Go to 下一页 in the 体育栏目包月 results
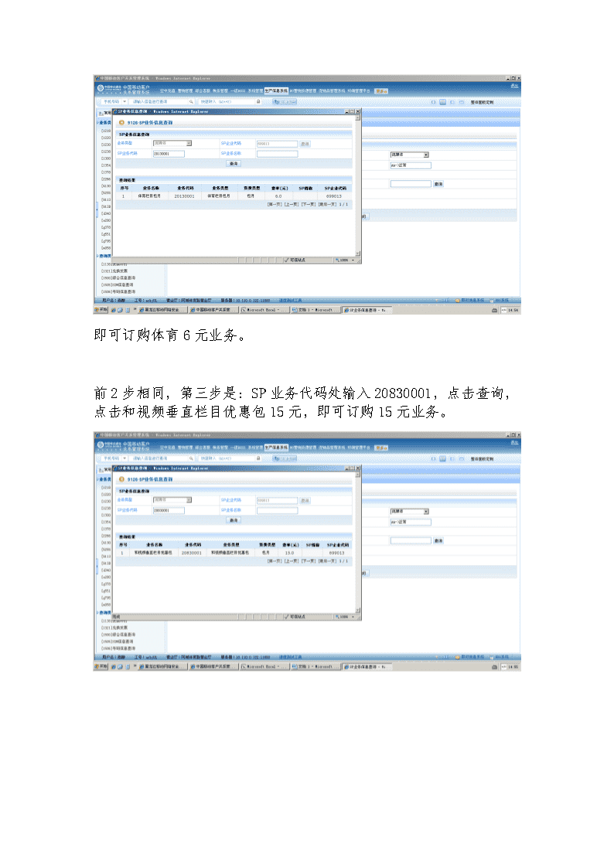This screenshot has width=614, height=868. (x=309, y=204)
